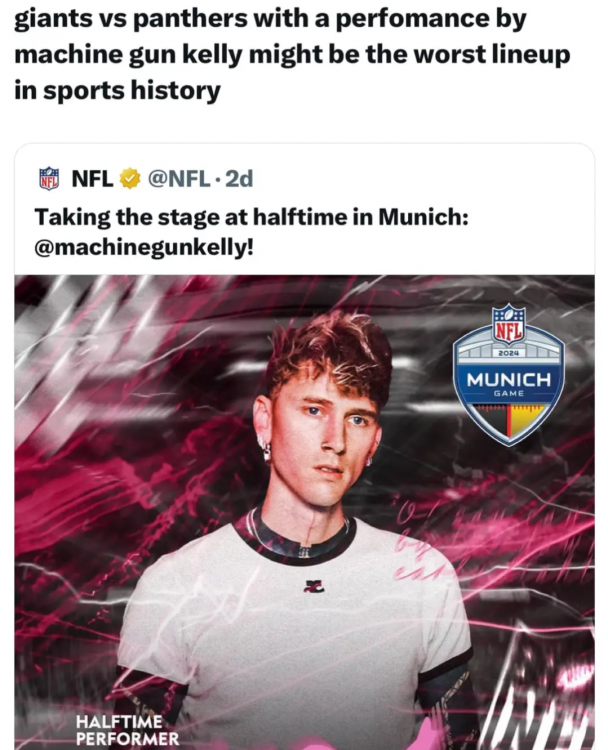Image resolution: width=608 pixels, height=750 pixels.
Task: Click the NFL profile avatar
Action: [x=49, y=179]
